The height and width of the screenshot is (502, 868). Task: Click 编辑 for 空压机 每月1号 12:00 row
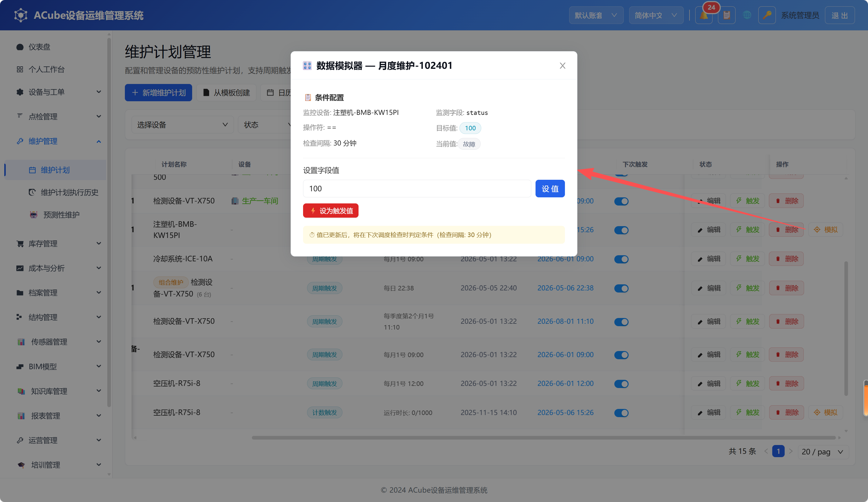709,383
